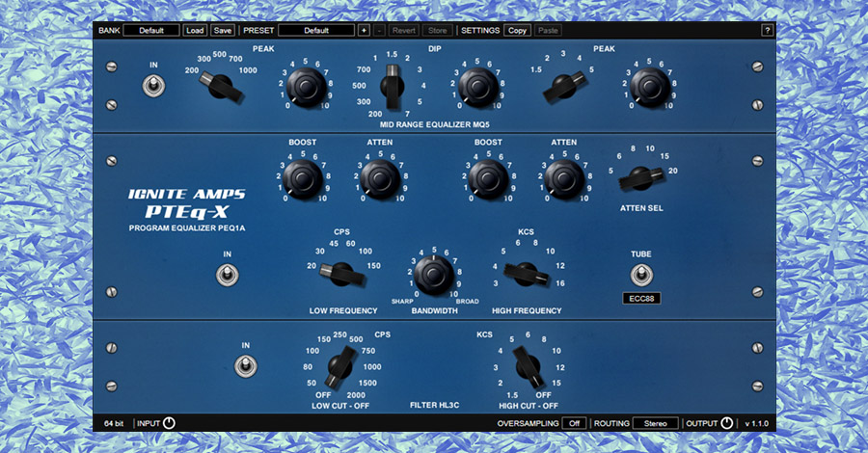
Task: Click the HIGH CUT - OFF label
Action: pyautogui.click(x=529, y=406)
